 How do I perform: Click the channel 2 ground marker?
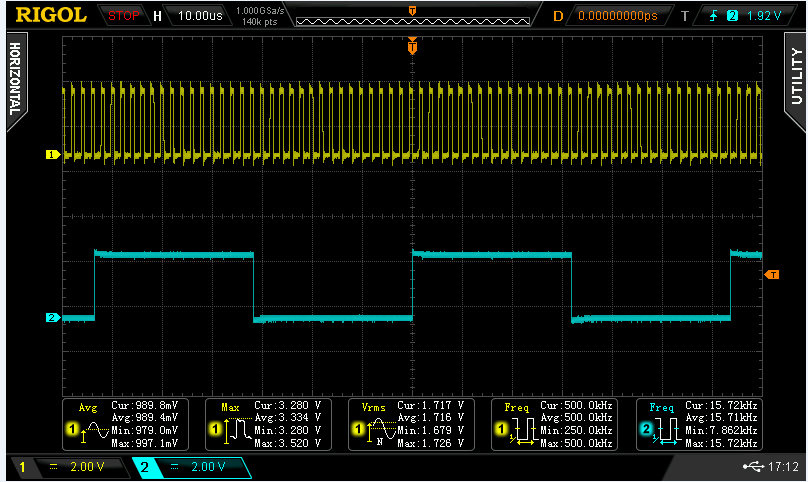(x=53, y=318)
